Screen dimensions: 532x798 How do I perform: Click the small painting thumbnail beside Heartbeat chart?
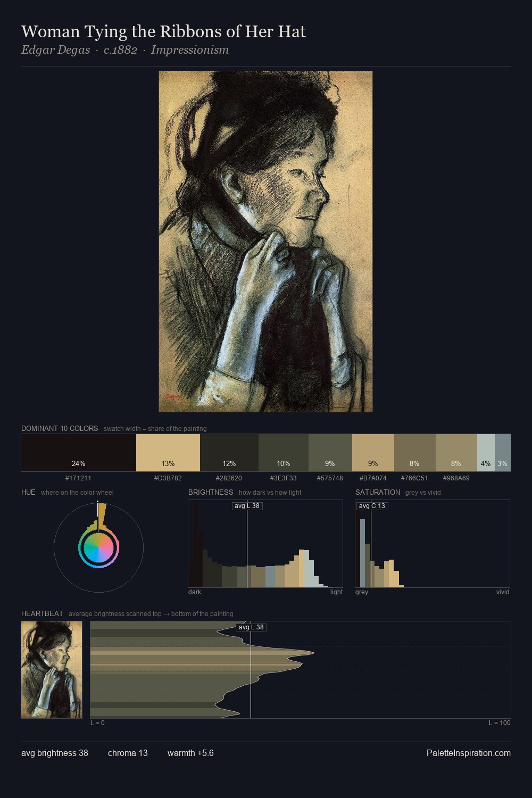pos(52,670)
